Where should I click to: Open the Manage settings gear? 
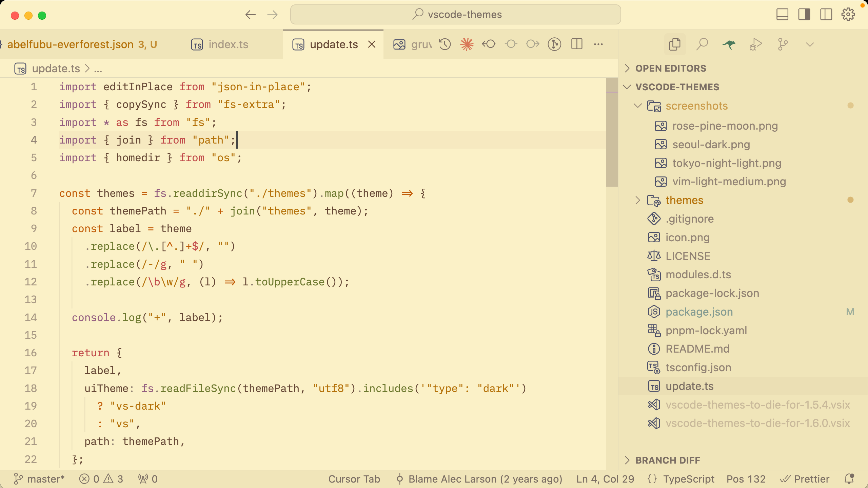click(x=848, y=15)
